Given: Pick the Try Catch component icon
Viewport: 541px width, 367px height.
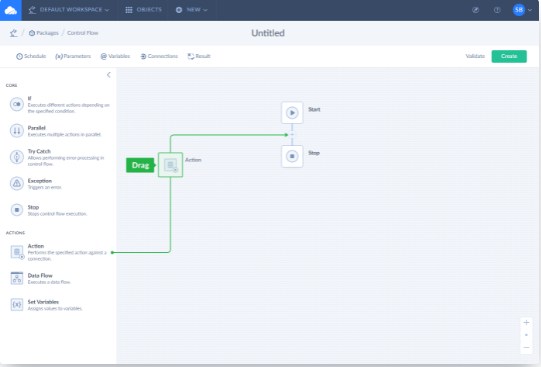Looking at the screenshot, I should click(17, 157).
